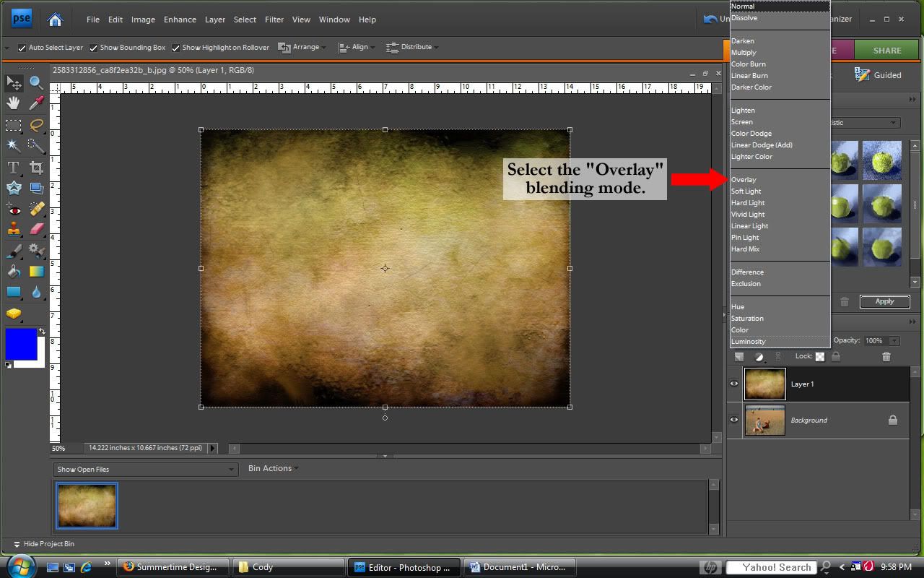Open Summertime Design Firefox taskbar window

[173, 567]
